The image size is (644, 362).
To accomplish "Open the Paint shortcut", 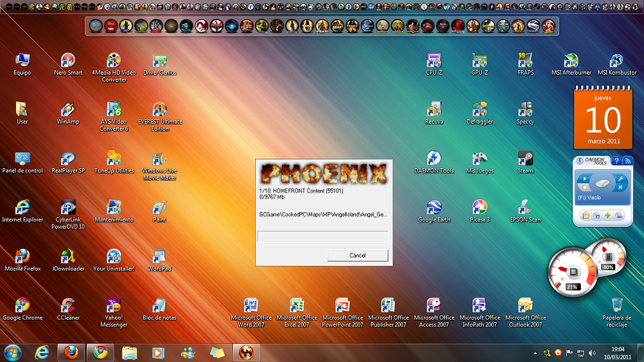I will click(x=159, y=211).
